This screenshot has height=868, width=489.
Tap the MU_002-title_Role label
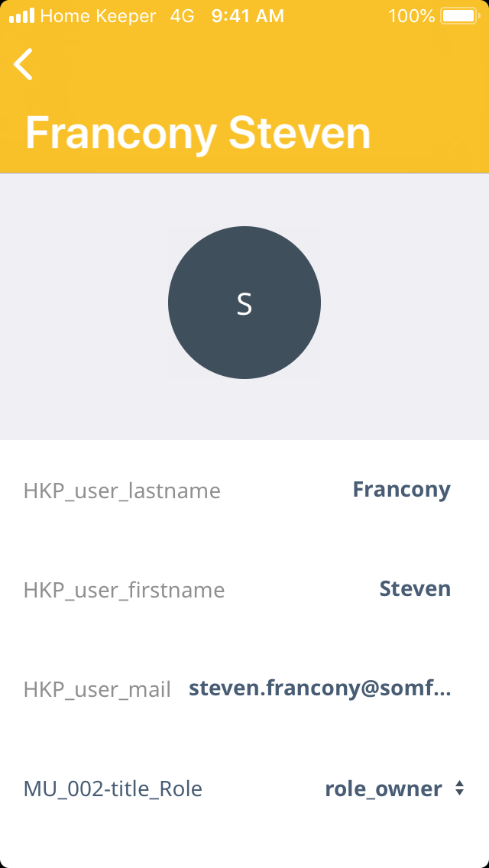tap(113, 789)
